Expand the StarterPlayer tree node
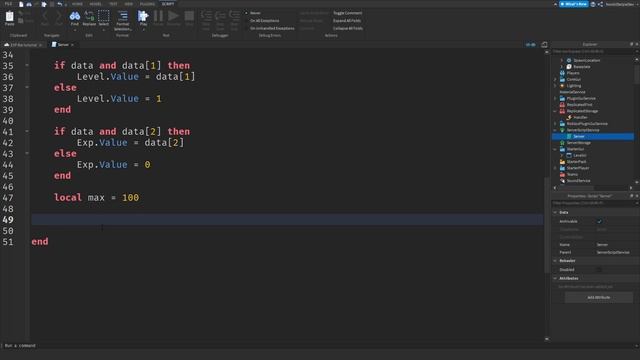Screen dimensions: 640x360 pos(555,168)
